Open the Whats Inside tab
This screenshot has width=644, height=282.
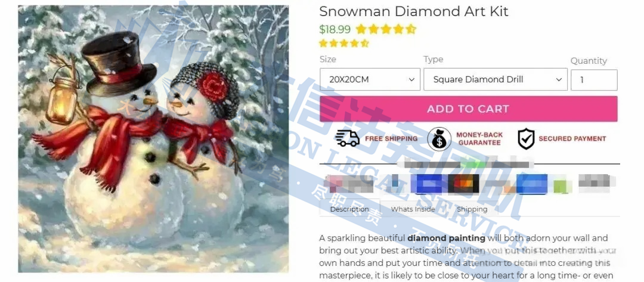point(413,209)
